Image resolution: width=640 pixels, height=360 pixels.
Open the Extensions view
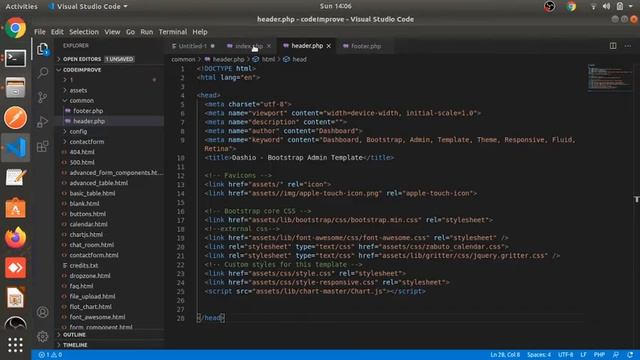[x=43, y=146]
